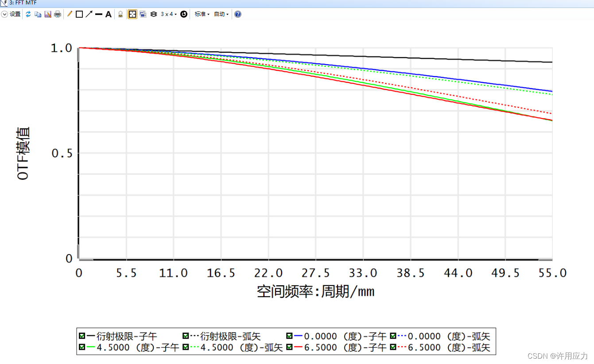
Task: Click x-axis label 11.0
Action: coord(174,273)
